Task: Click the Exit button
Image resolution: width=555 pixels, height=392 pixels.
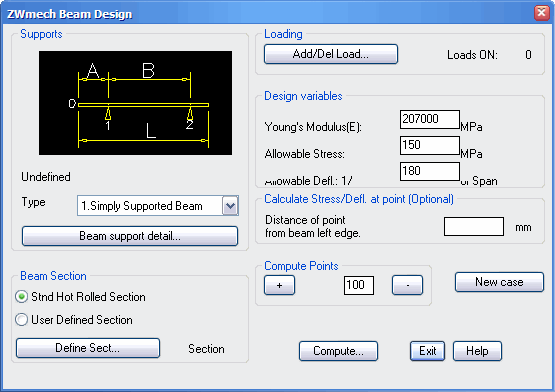Action: 428,351
